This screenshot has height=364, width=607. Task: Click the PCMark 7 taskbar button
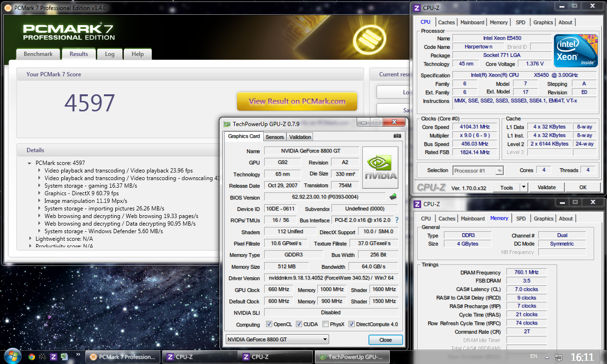point(122,357)
